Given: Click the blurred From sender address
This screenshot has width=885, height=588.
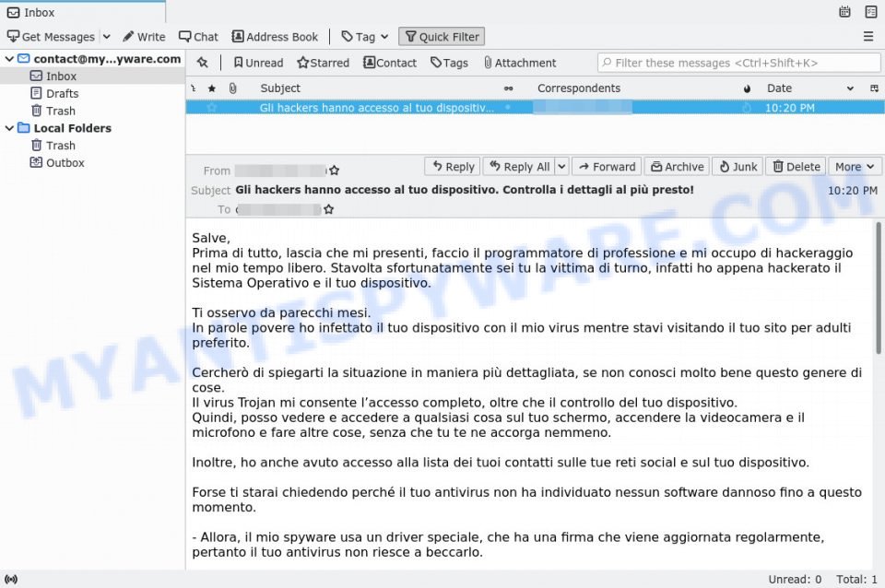Looking at the screenshot, I should point(280,171).
